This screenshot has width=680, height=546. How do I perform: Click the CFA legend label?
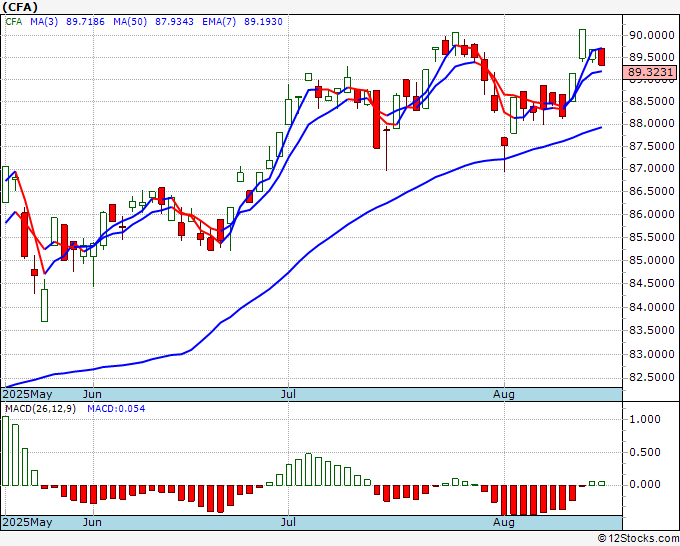click(x=13, y=21)
